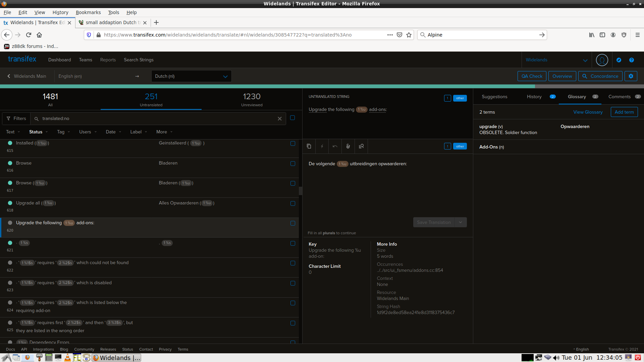Check the box for Upgrade all string
Screen dimensions: 644x362
[292, 203]
